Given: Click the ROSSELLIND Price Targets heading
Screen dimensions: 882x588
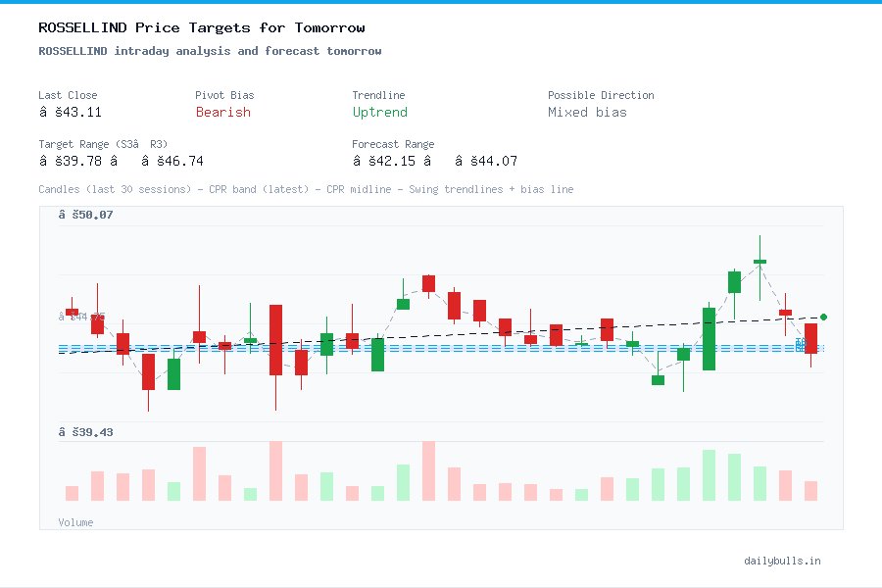Looking at the screenshot, I should (x=201, y=27).
